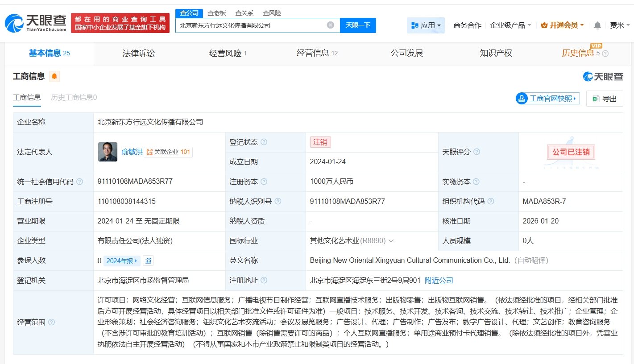Click help icon beside 经营范围
The width and height of the screenshot is (634, 364).
click(52, 322)
